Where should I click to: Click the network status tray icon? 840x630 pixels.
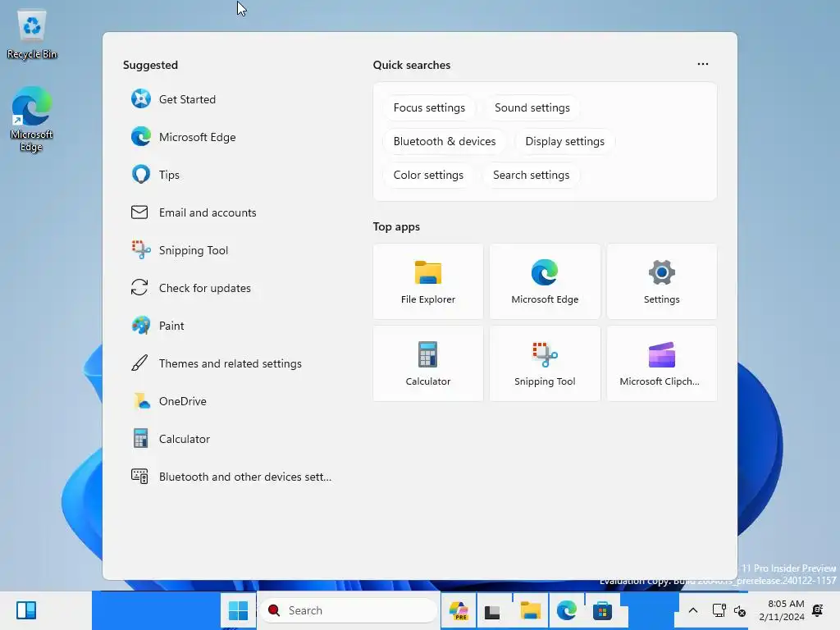click(719, 610)
